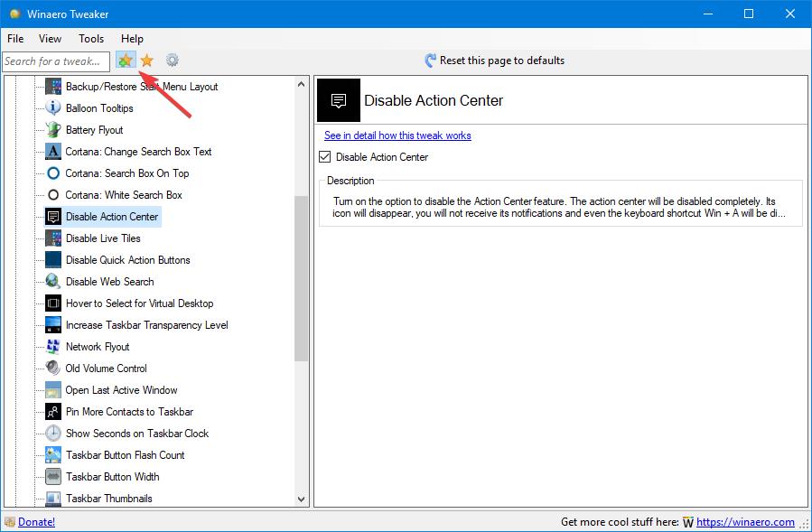Image resolution: width=812 pixels, height=532 pixels.
Task: Select Cortana: Search Box On Top
Action: click(x=126, y=173)
